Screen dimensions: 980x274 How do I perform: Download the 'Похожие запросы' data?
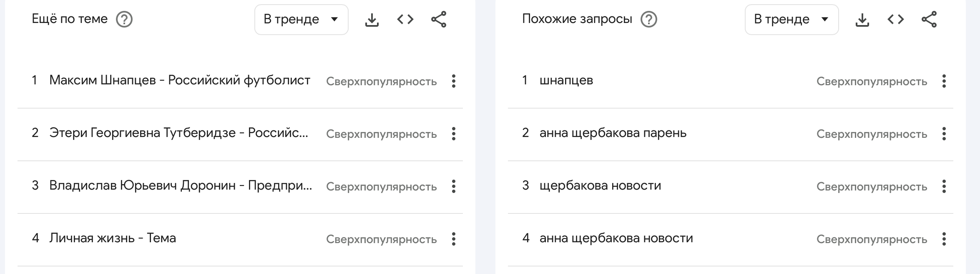coord(862,20)
